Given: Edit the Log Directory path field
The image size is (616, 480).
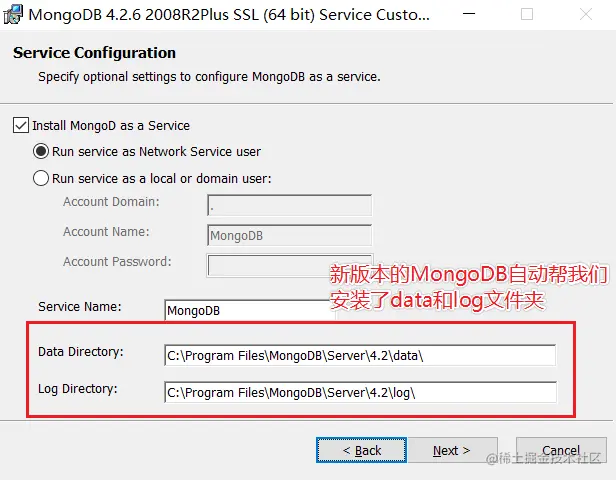Looking at the screenshot, I should pos(360,392).
